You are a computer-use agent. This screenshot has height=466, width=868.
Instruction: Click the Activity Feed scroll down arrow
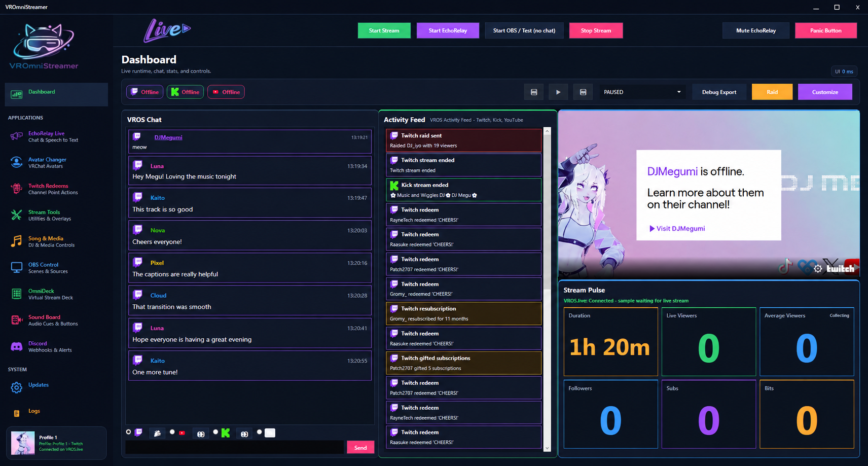coord(547,448)
